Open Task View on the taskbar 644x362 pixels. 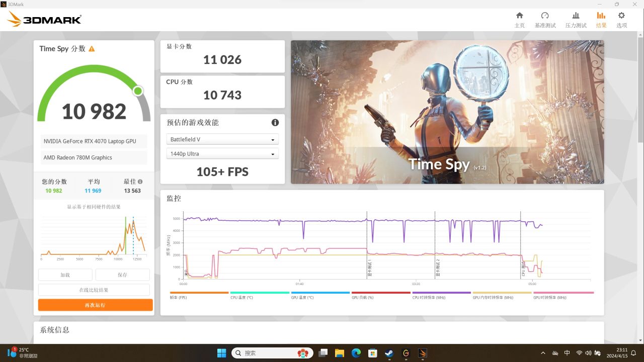pos(323,353)
